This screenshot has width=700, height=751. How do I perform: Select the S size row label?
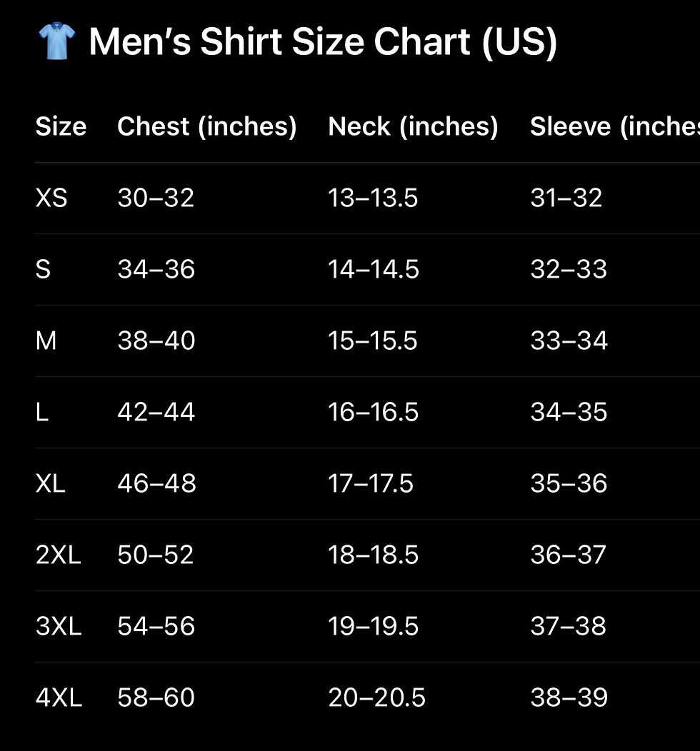point(43,269)
